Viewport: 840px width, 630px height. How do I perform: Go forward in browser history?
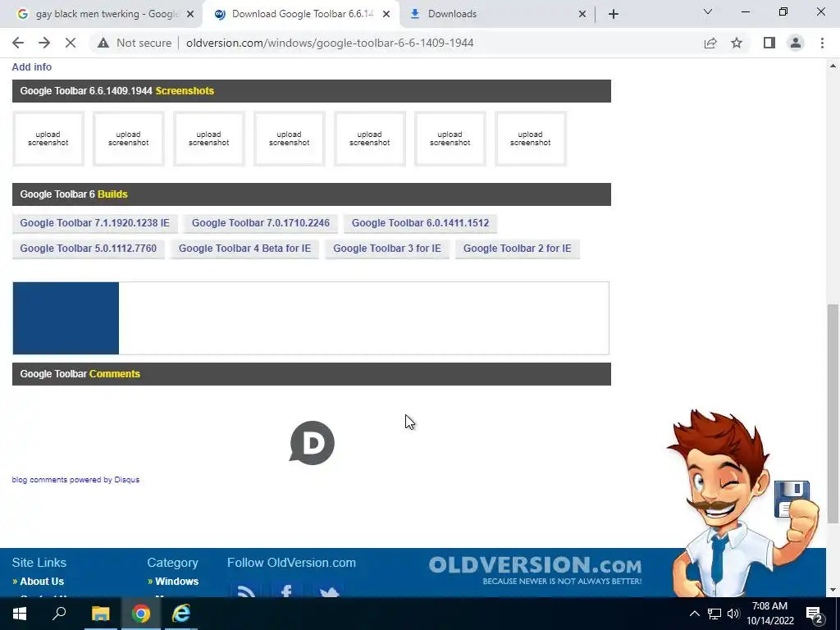pyautogui.click(x=44, y=43)
